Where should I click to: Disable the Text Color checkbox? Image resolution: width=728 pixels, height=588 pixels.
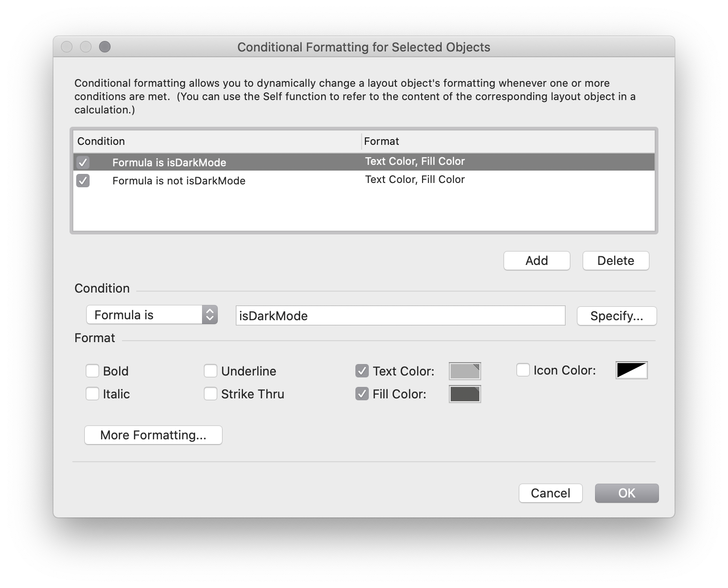(x=362, y=370)
